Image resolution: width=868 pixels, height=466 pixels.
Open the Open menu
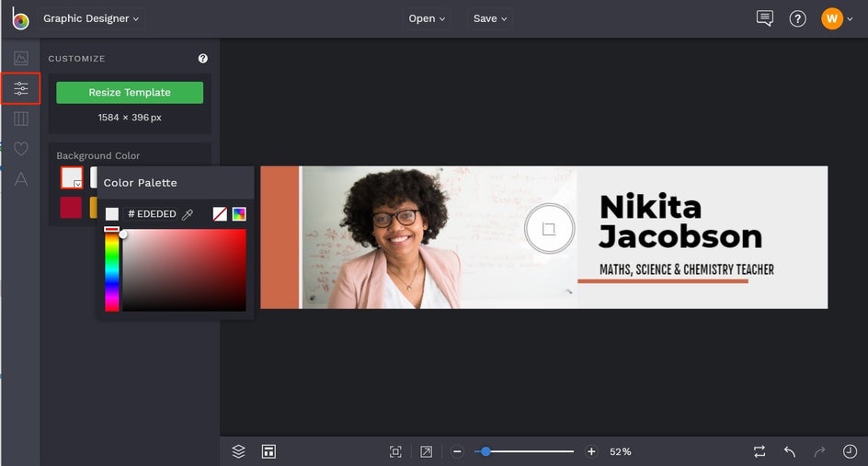427,18
